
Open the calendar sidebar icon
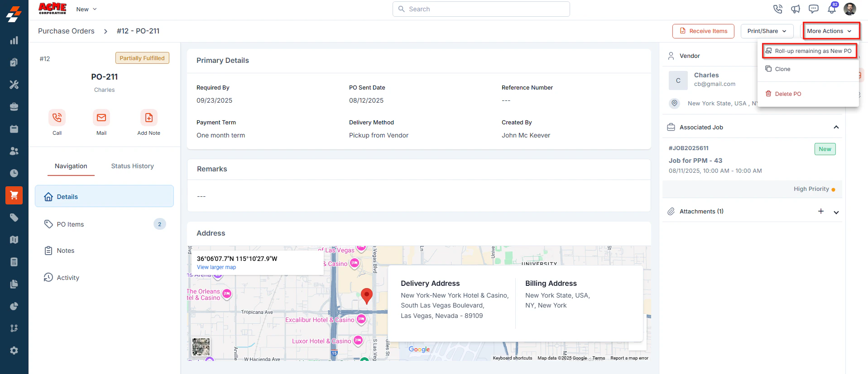(14, 129)
